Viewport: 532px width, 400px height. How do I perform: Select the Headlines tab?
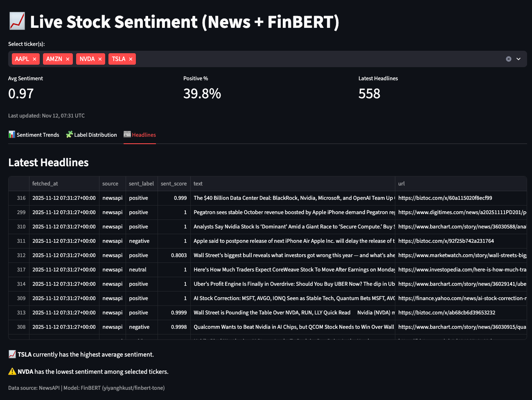(140, 135)
